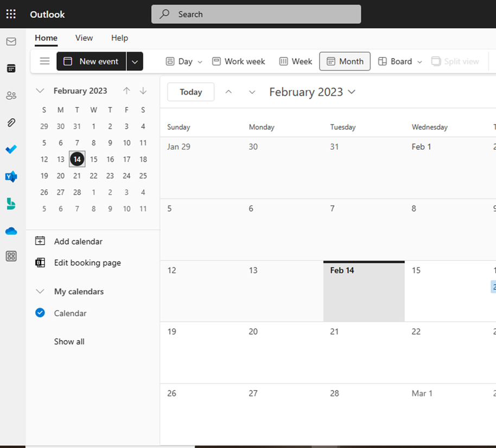Switch to the Home tab
496x448 pixels.
tap(46, 38)
